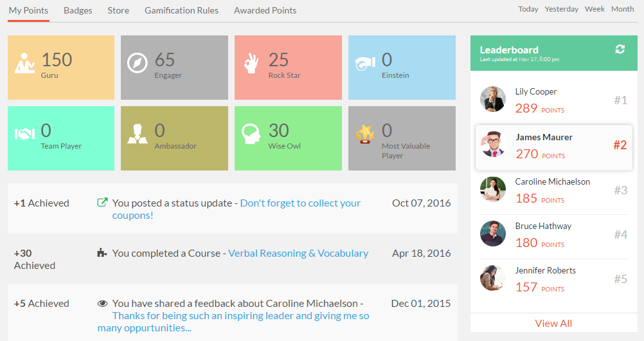
Task: Refresh the Leaderboard with the reload icon
Action: [x=620, y=50]
